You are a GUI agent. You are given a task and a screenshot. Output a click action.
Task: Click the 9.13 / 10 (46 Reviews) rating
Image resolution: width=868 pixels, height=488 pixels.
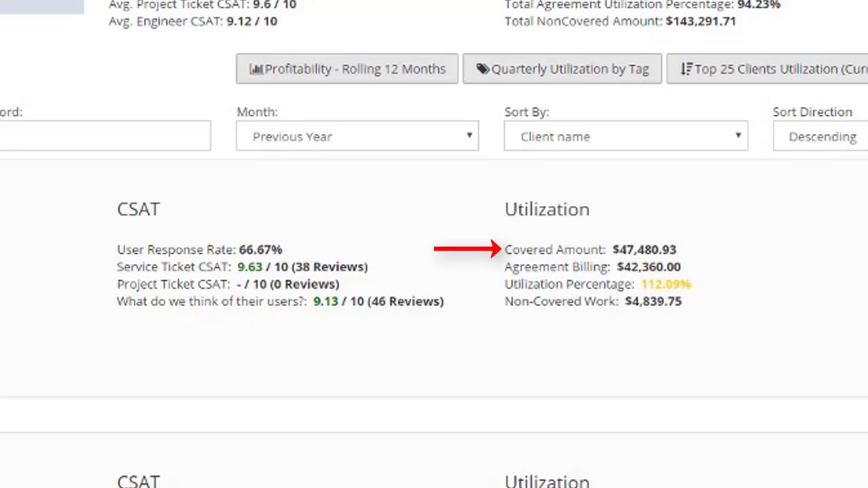378,302
